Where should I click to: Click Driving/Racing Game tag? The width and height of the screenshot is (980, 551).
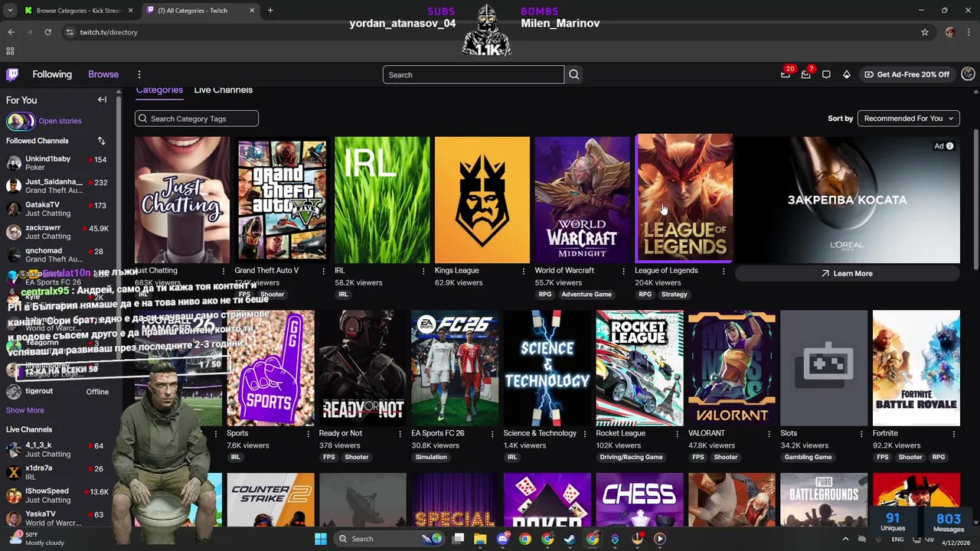(x=632, y=458)
